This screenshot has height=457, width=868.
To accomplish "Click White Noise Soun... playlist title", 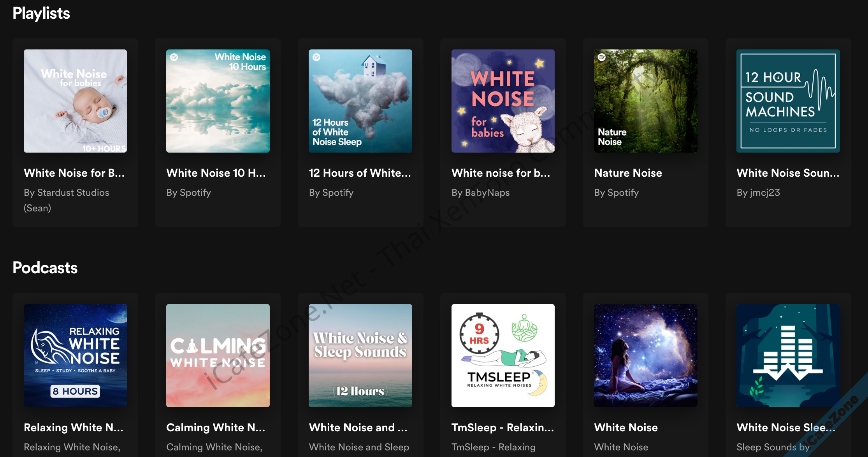I will click(x=788, y=173).
